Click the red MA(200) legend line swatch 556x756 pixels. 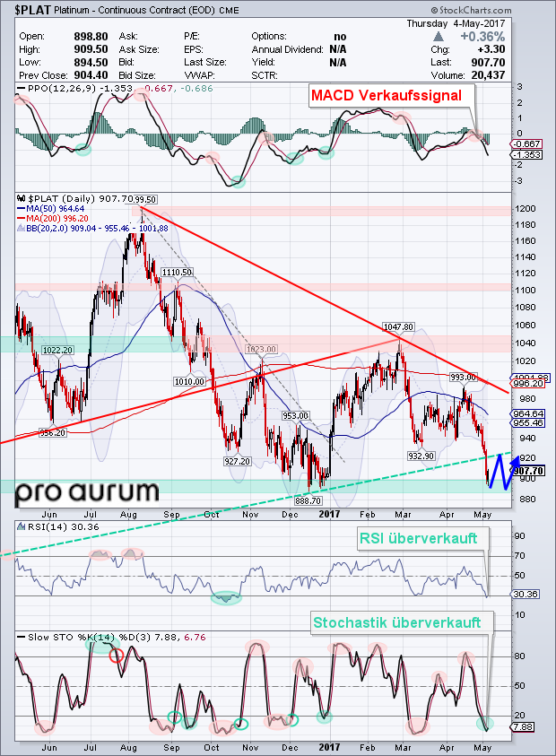tap(21, 219)
